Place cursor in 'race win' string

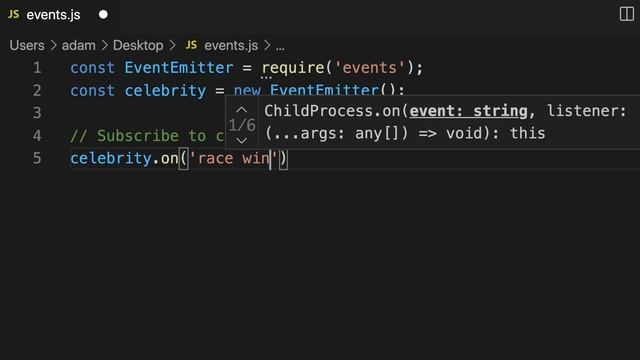coord(233,158)
